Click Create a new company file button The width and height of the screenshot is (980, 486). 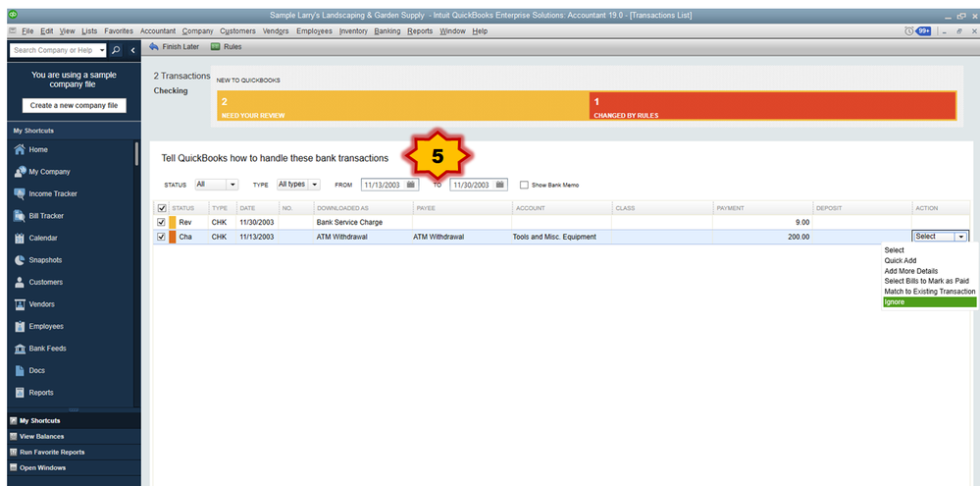[74, 106]
